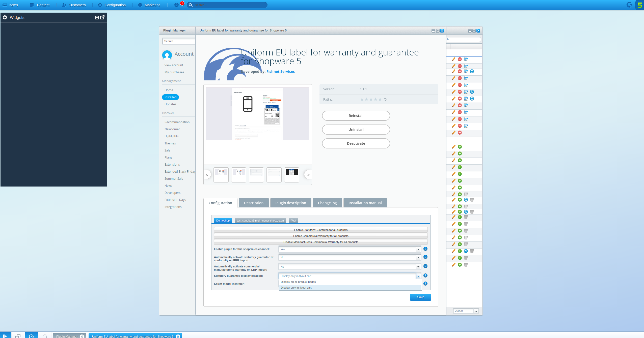Click the plus icon beside Widgets
This screenshot has width=644, height=338.
[5, 17]
